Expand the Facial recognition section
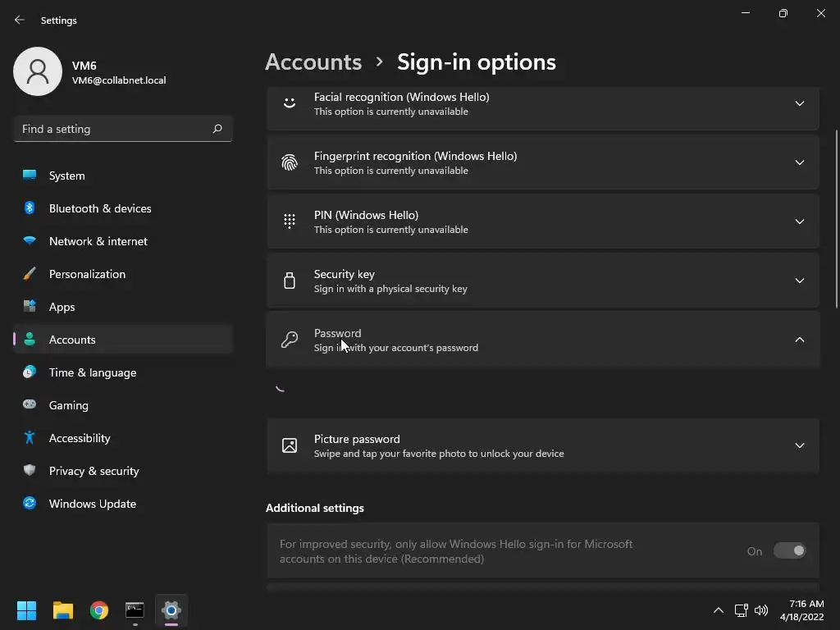 pyautogui.click(x=799, y=103)
